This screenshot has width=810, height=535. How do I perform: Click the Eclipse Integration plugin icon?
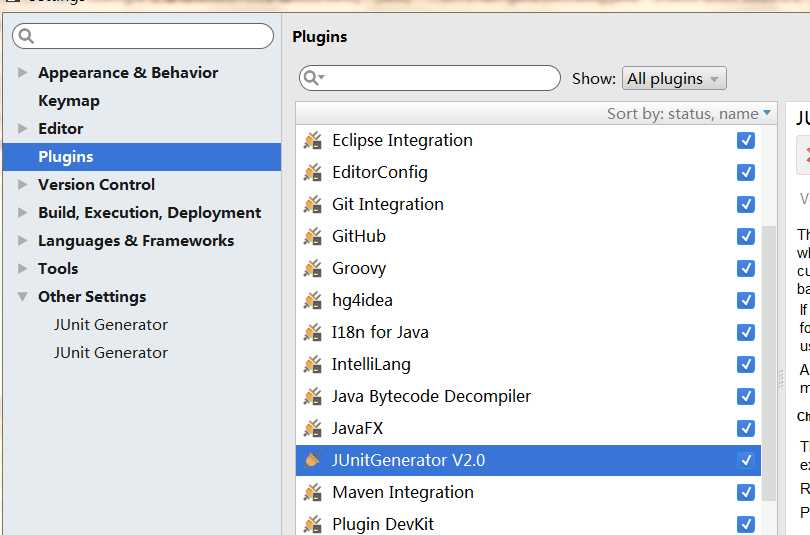pos(313,140)
